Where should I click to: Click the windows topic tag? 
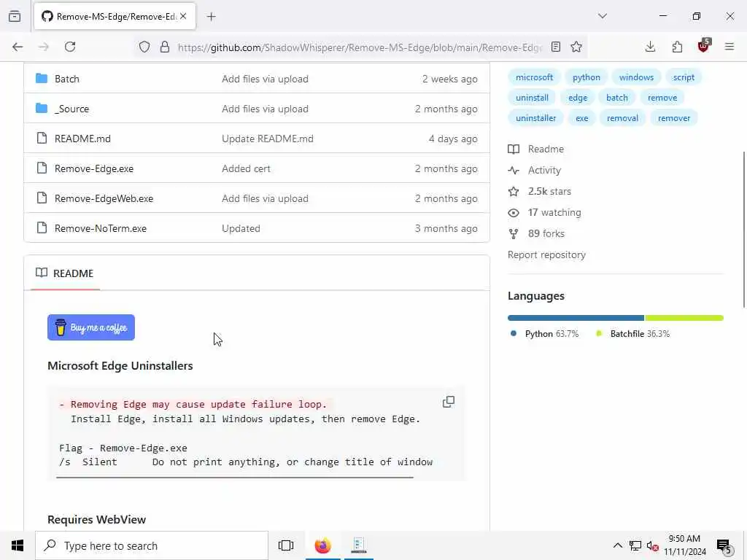636,77
